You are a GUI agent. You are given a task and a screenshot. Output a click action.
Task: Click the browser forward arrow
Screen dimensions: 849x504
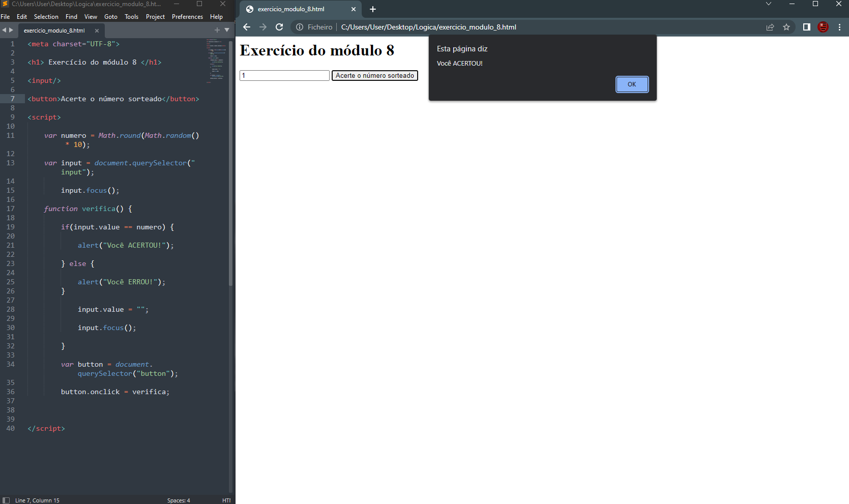point(263,27)
